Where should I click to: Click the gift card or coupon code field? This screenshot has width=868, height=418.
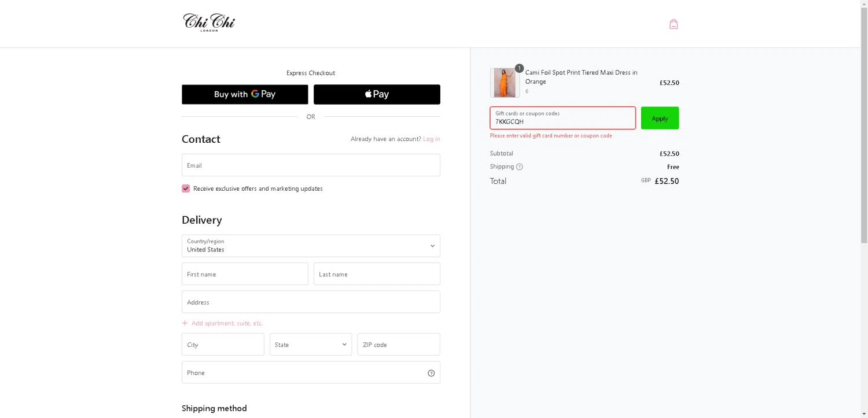[562, 118]
